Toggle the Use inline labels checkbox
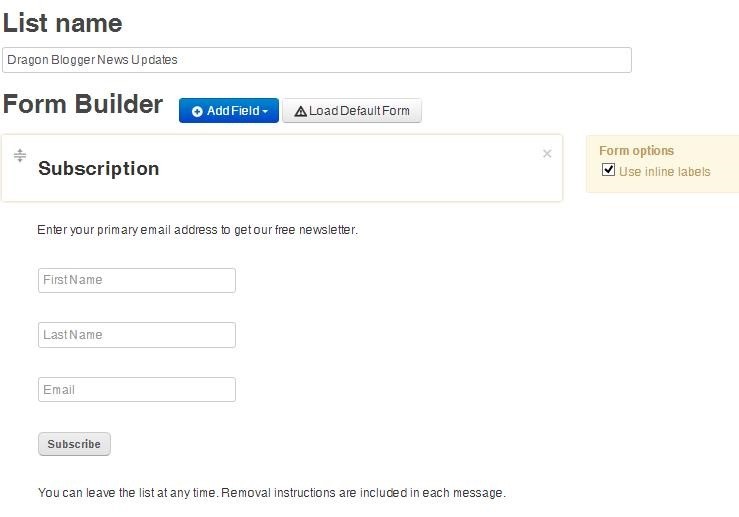Screen dimensions: 739x517 (x=608, y=170)
